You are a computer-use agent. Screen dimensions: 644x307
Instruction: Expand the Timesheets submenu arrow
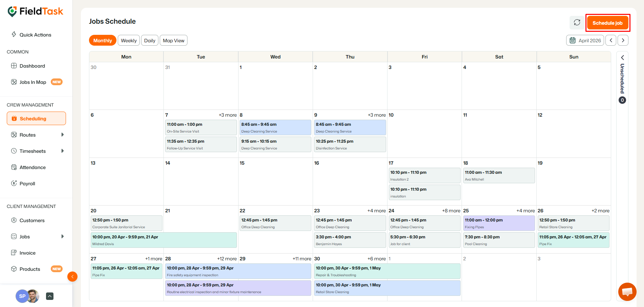tap(62, 151)
